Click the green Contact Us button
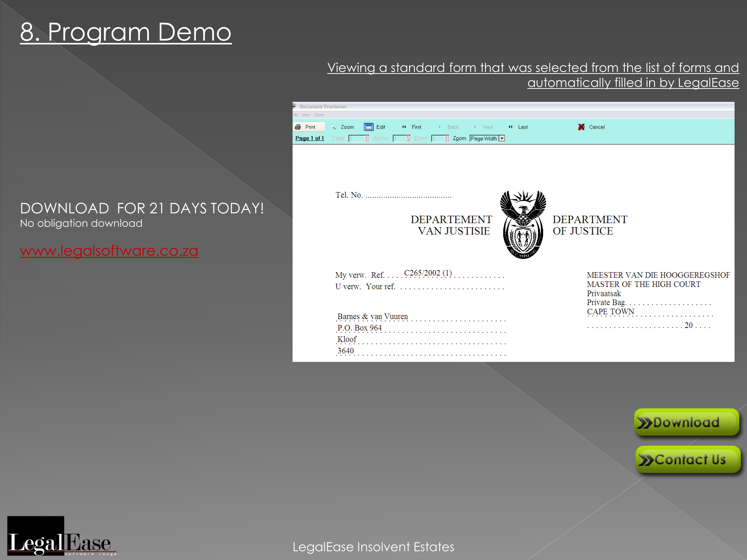The width and height of the screenshot is (747, 560). (x=688, y=459)
